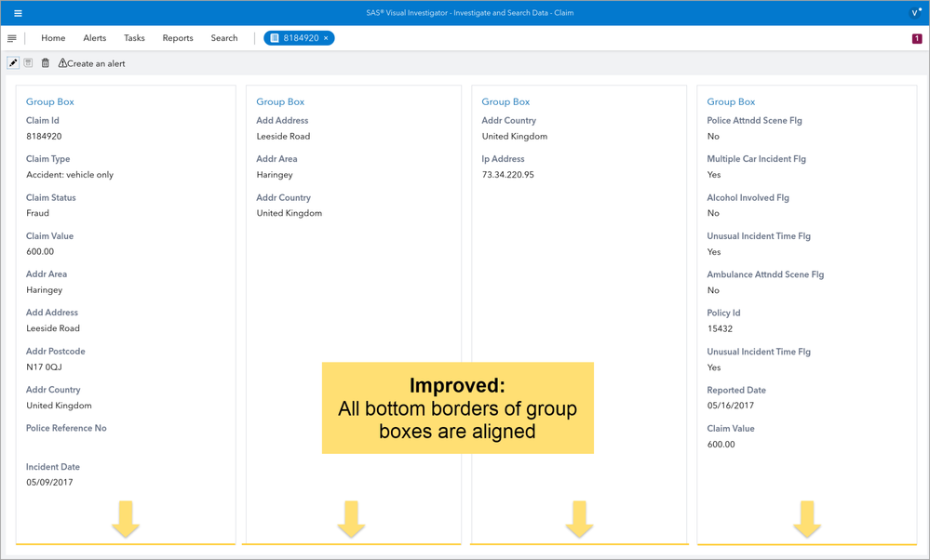Click the Reported Date value 05/16/2017
Screen dimensions: 930x560
coord(731,406)
